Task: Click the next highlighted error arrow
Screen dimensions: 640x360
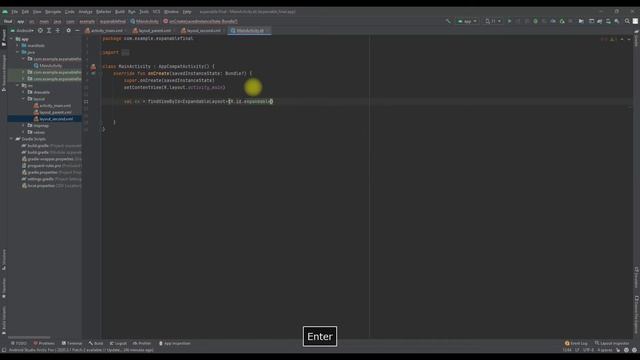Action: (629, 39)
